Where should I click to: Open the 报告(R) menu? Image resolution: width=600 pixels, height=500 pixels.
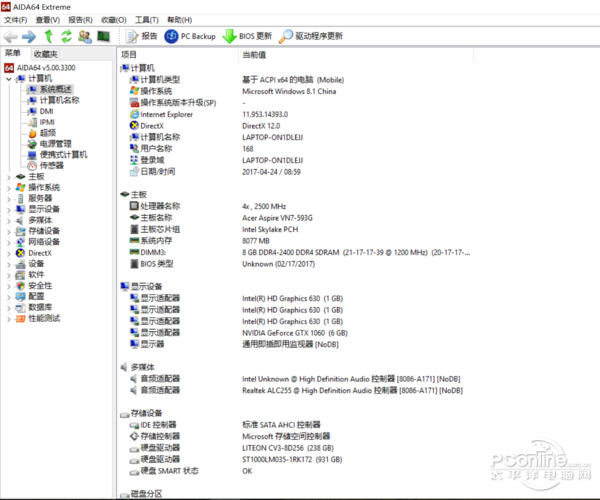click(80, 20)
